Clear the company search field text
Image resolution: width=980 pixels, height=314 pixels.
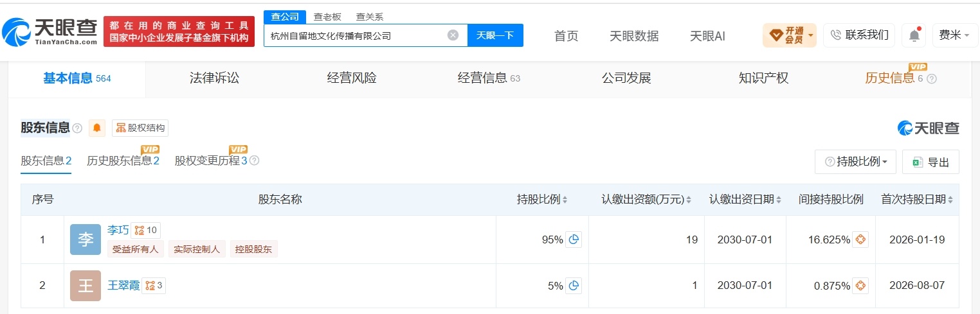coord(453,35)
